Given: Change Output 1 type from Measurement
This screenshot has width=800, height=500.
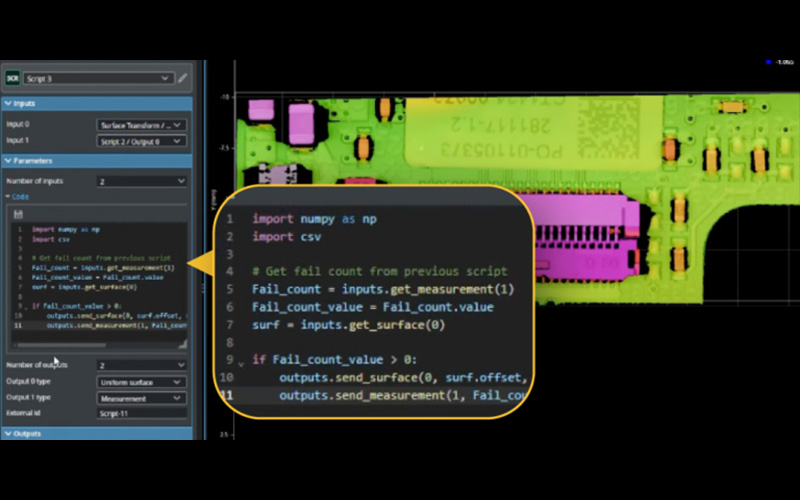Looking at the screenshot, I should [140, 398].
